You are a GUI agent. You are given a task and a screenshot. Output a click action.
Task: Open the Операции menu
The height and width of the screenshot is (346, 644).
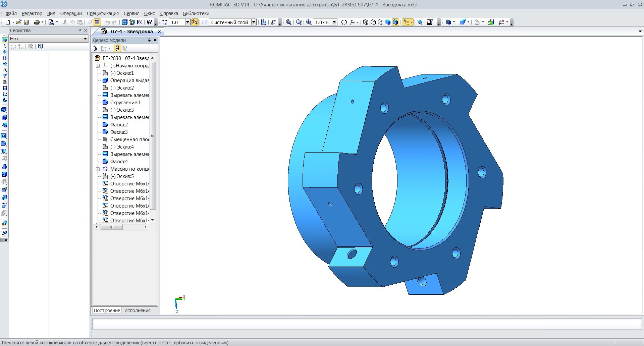(71, 13)
